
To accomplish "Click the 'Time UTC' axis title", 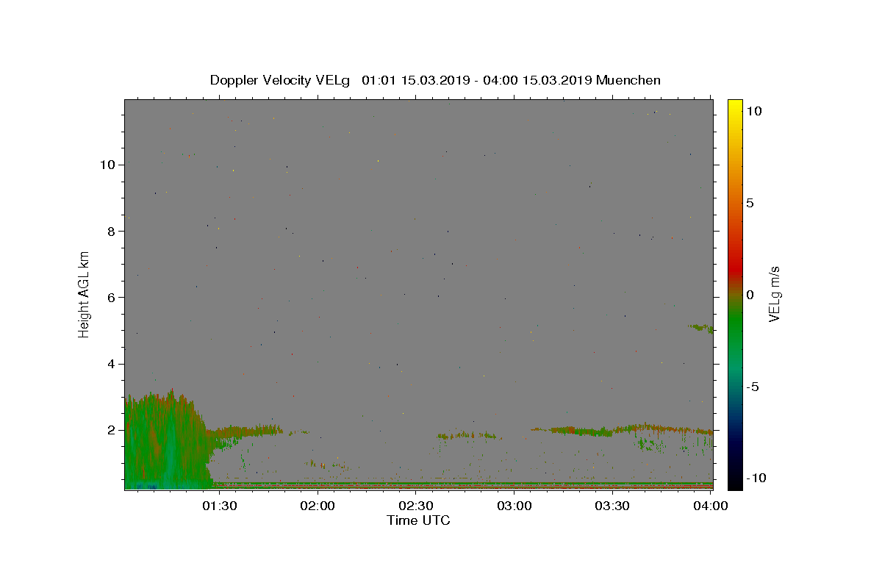I will pyautogui.click(x=418, y=520).
